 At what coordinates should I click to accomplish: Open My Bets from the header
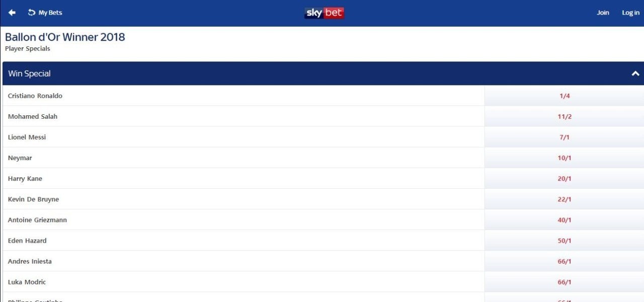tap(45, 13)
